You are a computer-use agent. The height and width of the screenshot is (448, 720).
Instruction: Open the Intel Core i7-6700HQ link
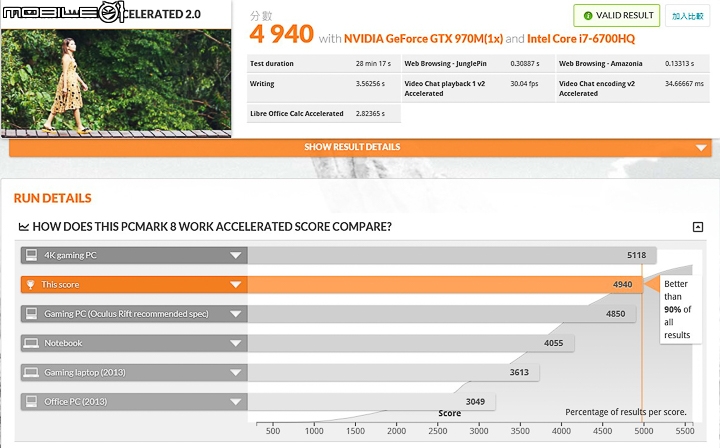coord(581,39)
